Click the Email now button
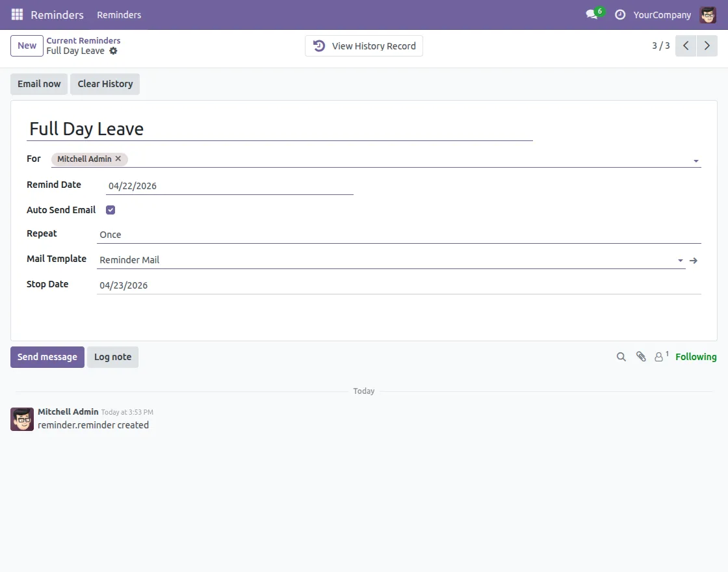 39,84
